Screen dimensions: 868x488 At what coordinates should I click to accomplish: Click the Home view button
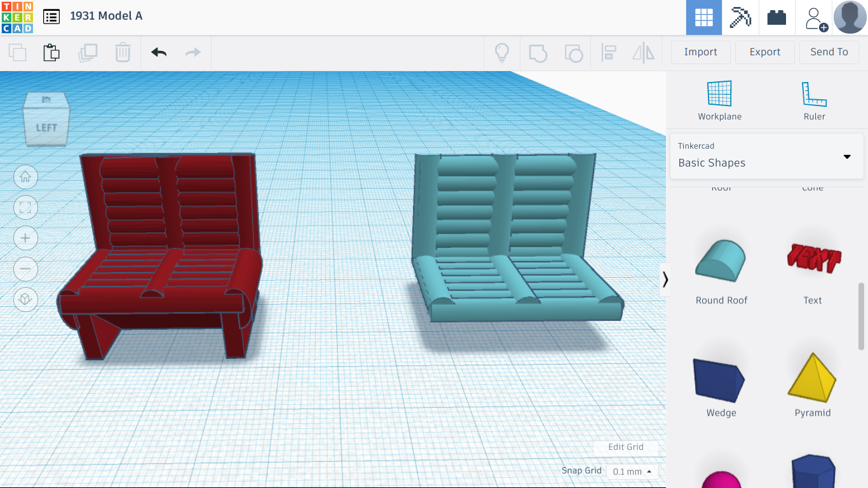[x=25, y=177]
